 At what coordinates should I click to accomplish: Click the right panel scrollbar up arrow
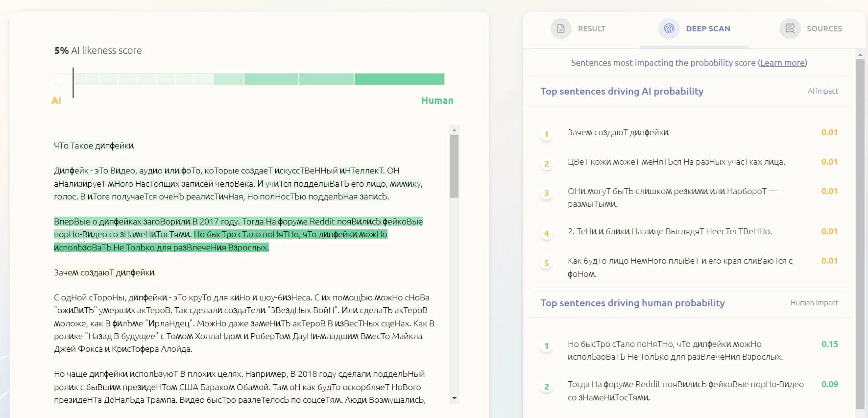[x=860, y=54]
